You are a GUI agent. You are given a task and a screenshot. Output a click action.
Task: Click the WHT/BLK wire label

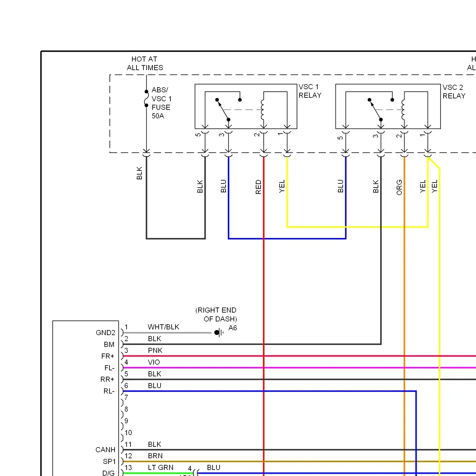tap(163, 327)
